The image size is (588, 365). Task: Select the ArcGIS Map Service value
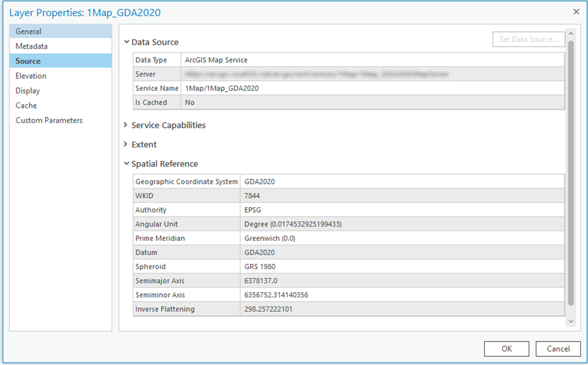(x=216, y=60)
